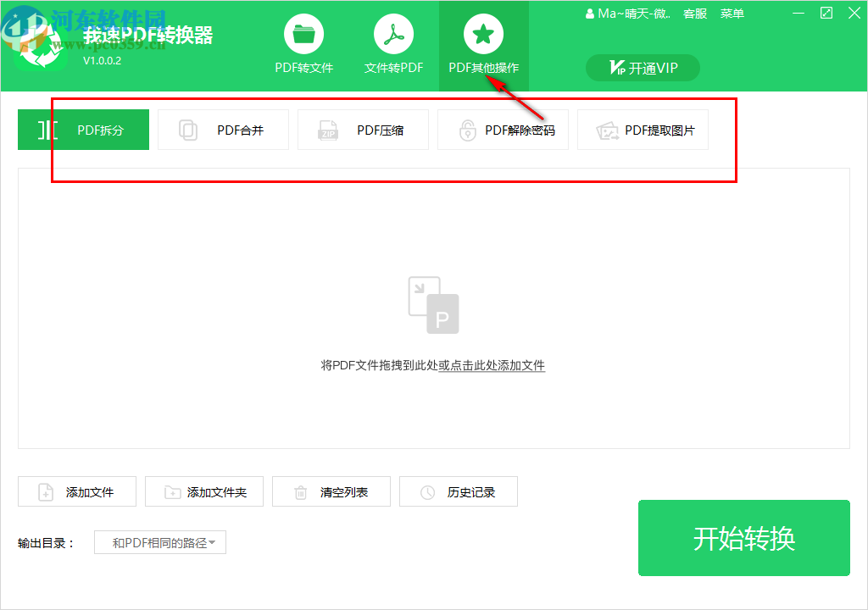The height and width of the screenshot is (610, 868).
Task: Click the PDF提取图片 picture icon
Action: tap(607, 130)
